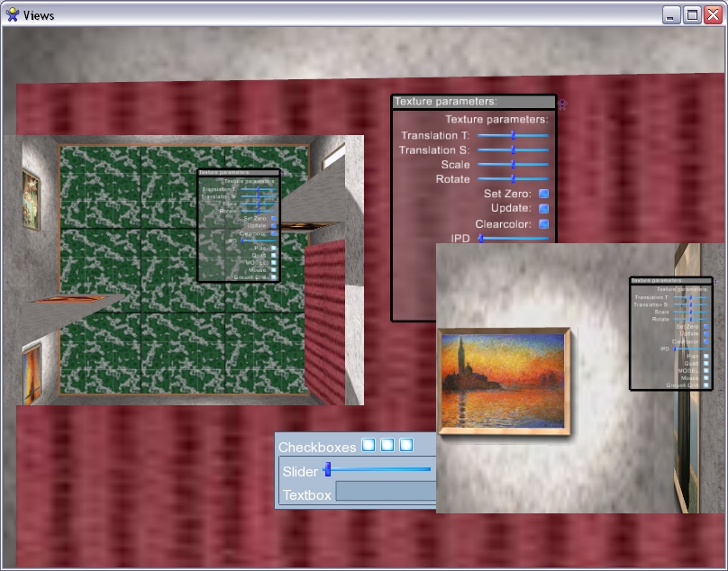
Task: Check the first box in the Checkboxes row
Action: tap(369, 445)
